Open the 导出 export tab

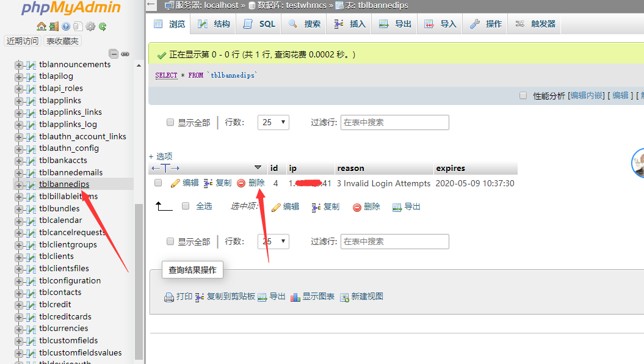coord(395,24)
